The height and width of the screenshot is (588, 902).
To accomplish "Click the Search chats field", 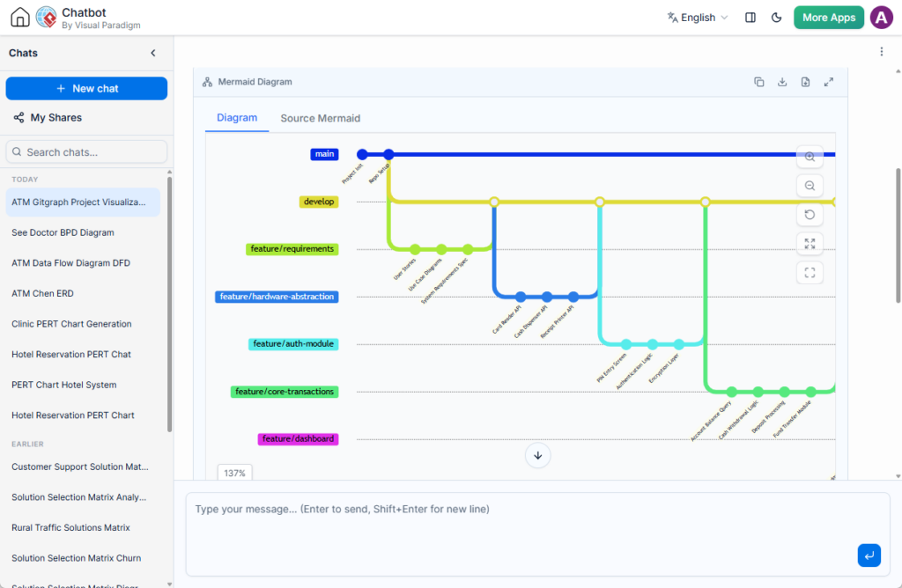I will pyautogui.click(x=86, y=151).
